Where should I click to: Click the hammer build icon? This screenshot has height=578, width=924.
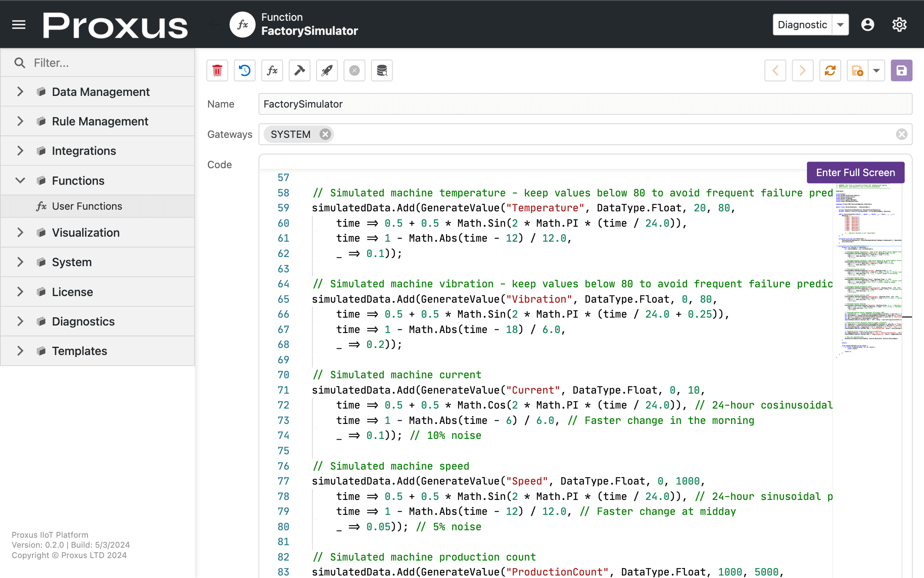[299, 71]
